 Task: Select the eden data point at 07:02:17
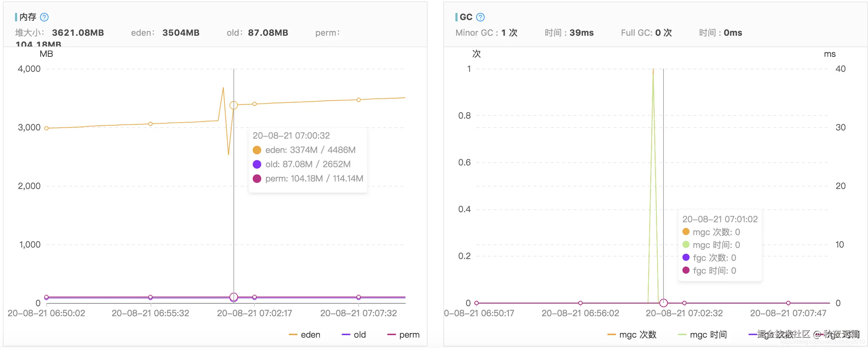click(254, 104)
